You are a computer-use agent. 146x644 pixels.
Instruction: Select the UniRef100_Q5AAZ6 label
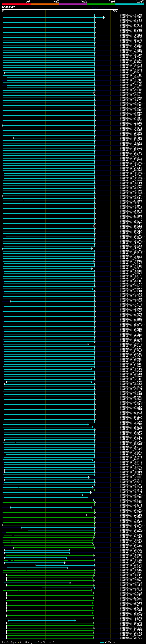point(131,583)
